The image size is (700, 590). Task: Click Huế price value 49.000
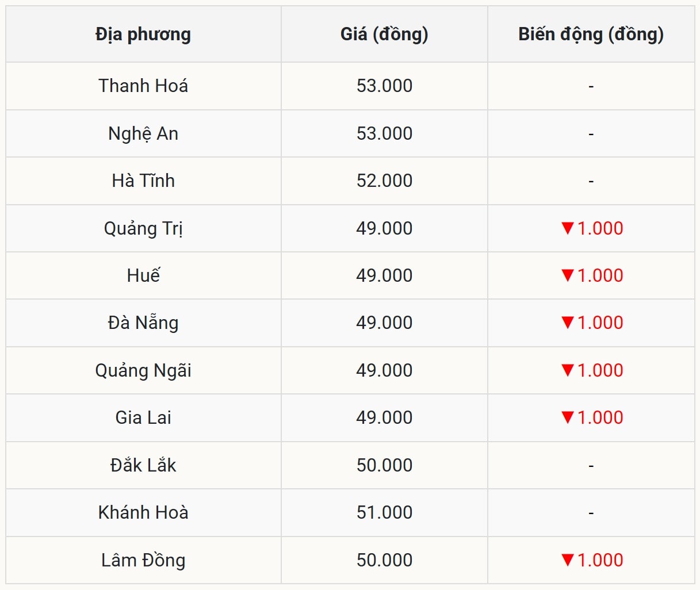coord(384,275)
